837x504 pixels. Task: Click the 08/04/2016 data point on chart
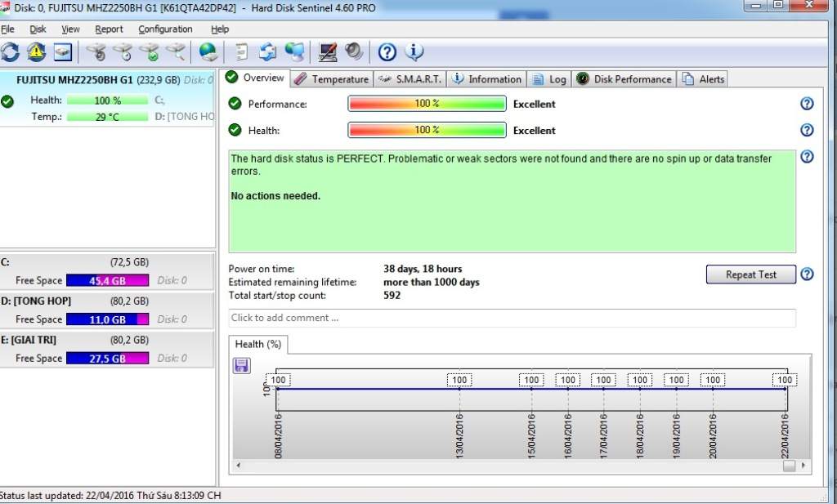[x=277, y=389]
